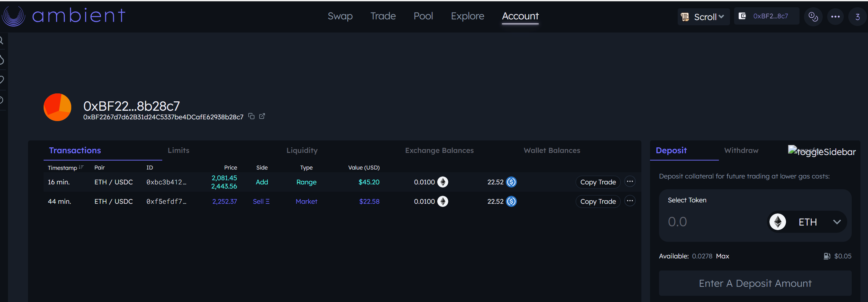Switch to the Liquidity tab
Viewport: 868px width, 302px height.
[302, 150]
